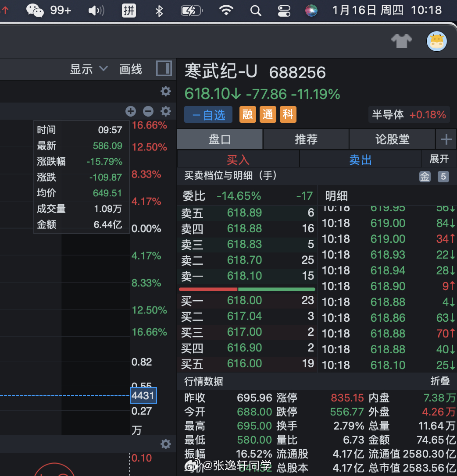The width and height of the screenshot is (457, 476).
Task: Open the user avatar profile
Action: (x=437, y=41)
